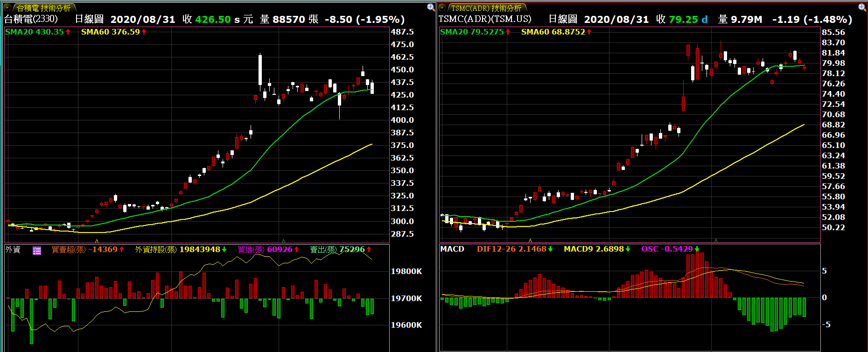Click the 台積電(2330) stock name

click(31, 19)
